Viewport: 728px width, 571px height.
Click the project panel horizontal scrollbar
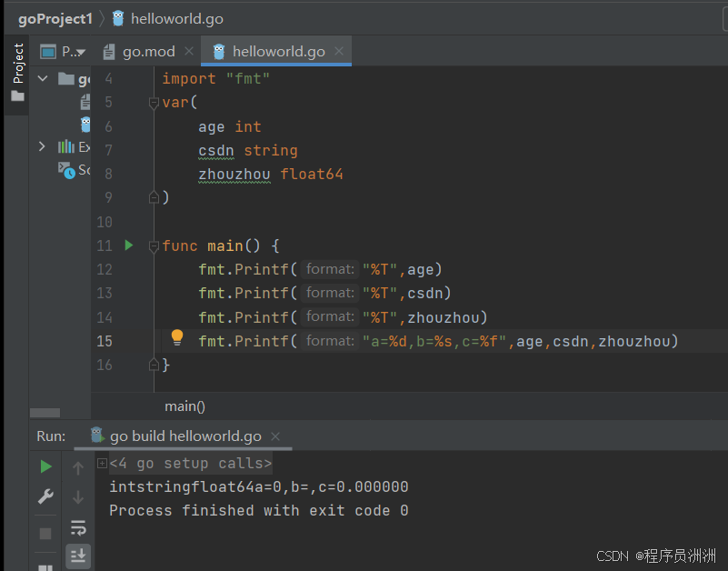(45, 413)
